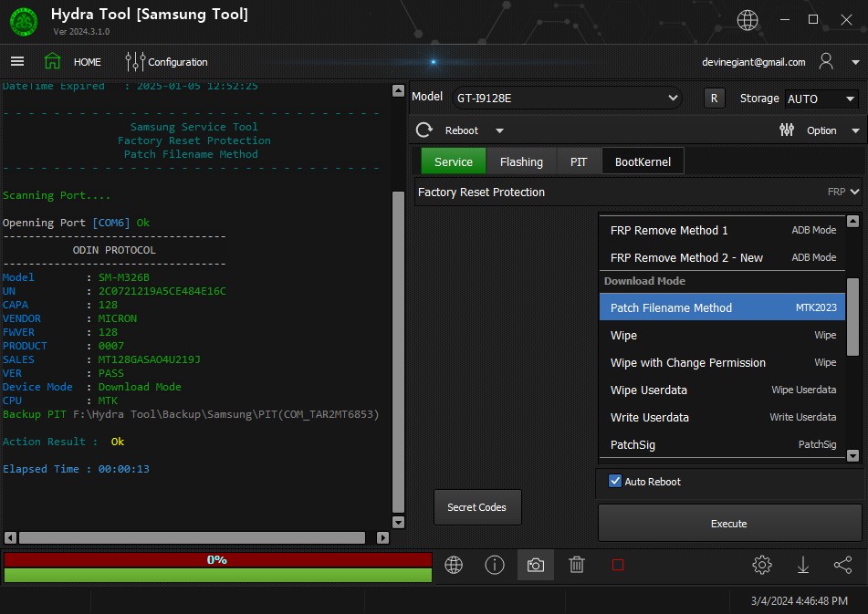The width and height of the screenshot is (868, 614).
Task: Click the Execute button
Action: point(728,524)
